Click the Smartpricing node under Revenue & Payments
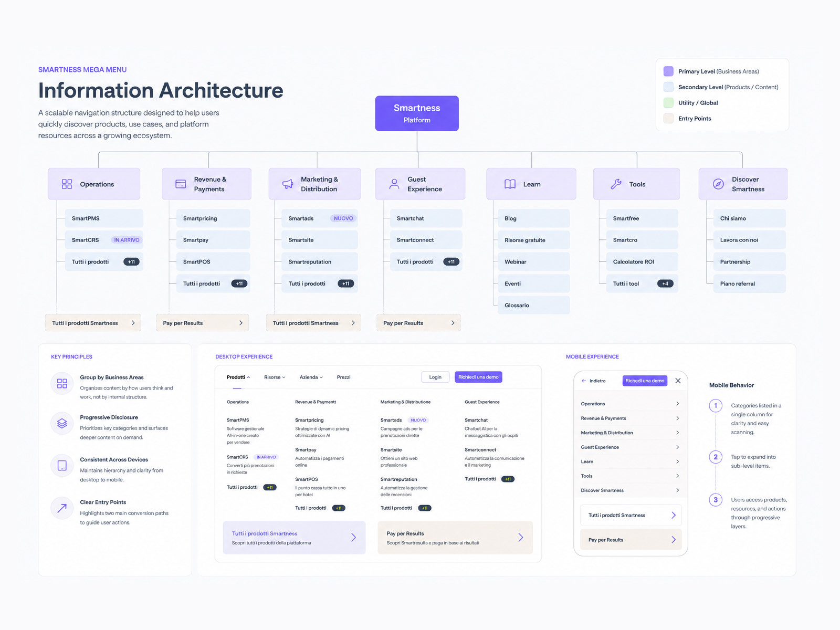 (x=213, y=218)
